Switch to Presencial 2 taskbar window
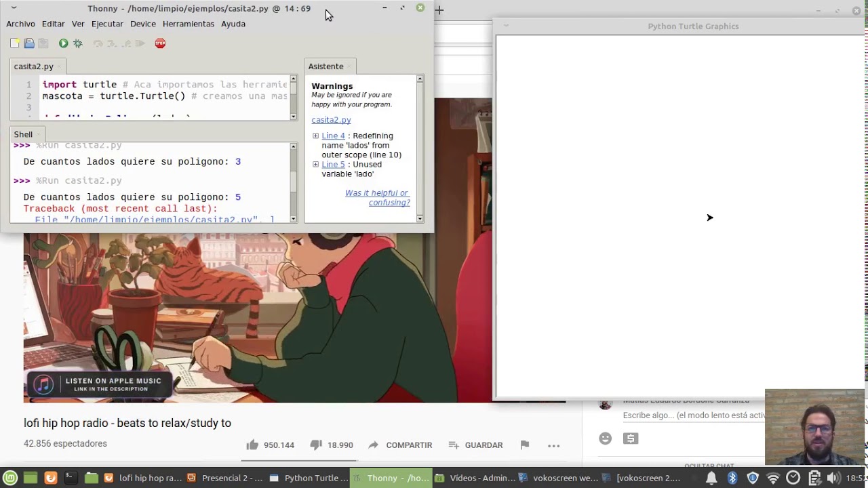Viewport: 868px width, 488px height. [225, 478]
